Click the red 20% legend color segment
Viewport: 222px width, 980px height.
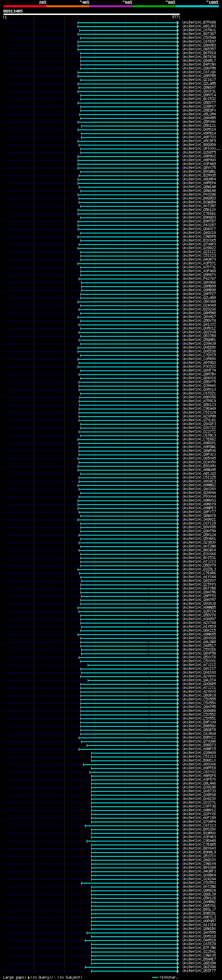(25, 6)
